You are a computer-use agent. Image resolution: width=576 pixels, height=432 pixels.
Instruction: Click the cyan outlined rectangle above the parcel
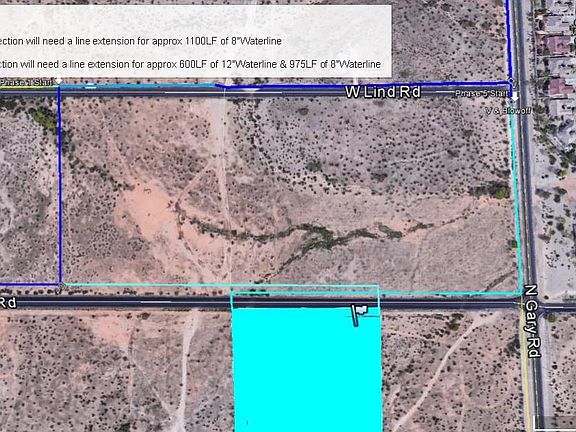305,296
